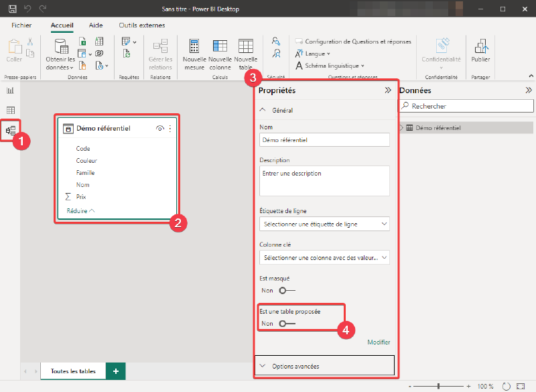Zoom in with the plus button
The width and height of the screenshot is (536, 392).
click(x=468, y=386)
